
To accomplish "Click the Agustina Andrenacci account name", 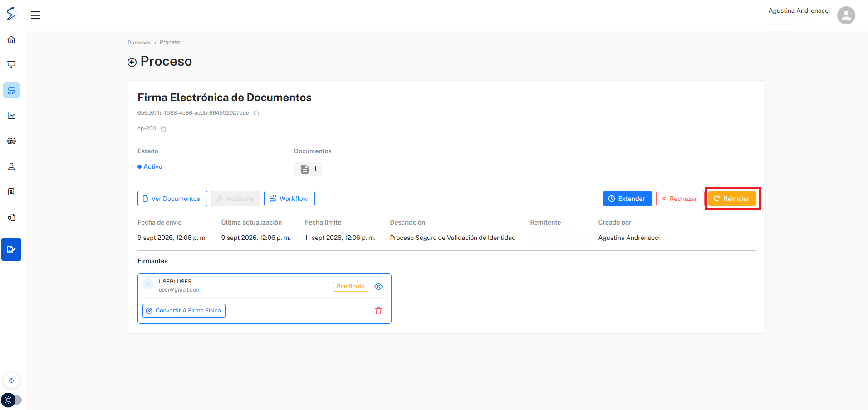I will pyautogui.click(x=799, y=10).
